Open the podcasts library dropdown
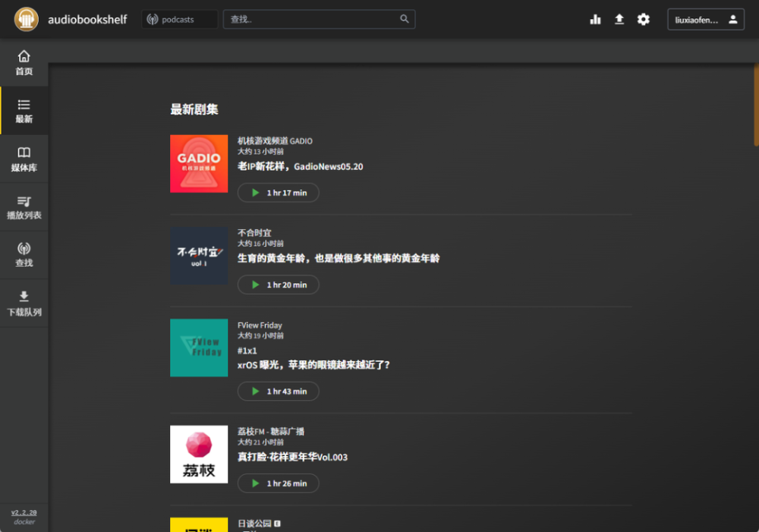Screen dimensions: 759x532 point(180,20)
